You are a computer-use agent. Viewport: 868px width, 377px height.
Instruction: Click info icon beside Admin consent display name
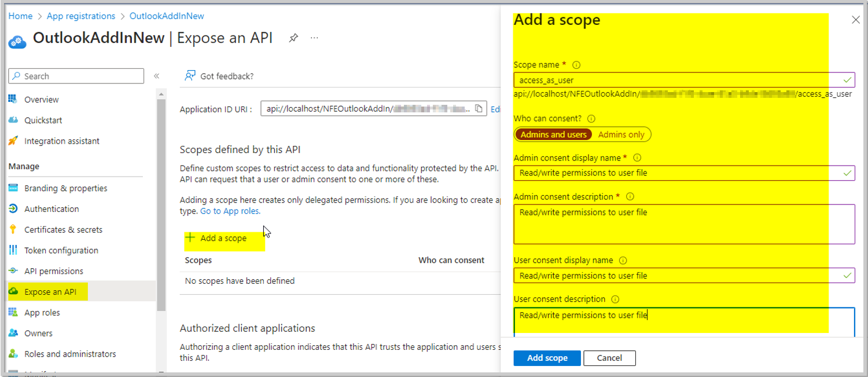[x=637, y=158]
